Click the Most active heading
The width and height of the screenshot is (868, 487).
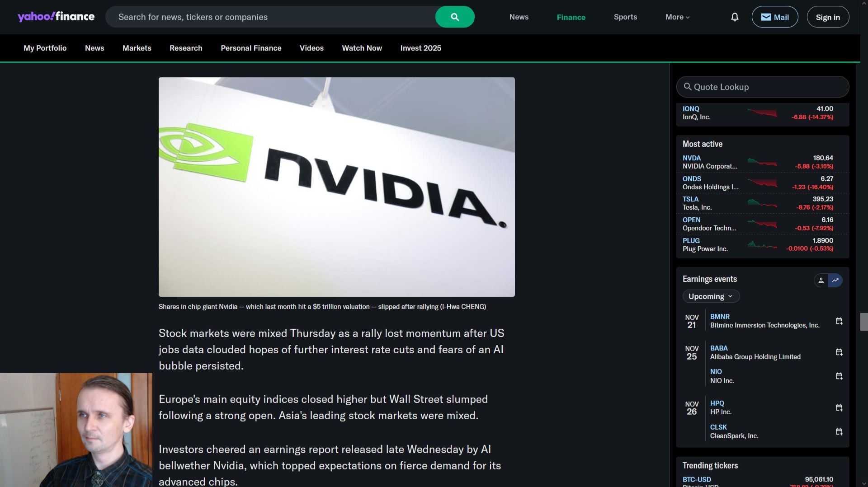coord(703,144)
